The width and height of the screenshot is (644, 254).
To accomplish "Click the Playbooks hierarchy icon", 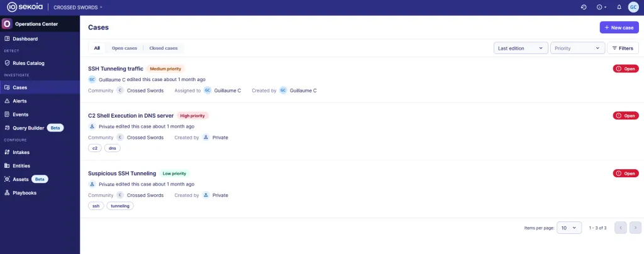I will pyautogui.click(x=6, y=193).
